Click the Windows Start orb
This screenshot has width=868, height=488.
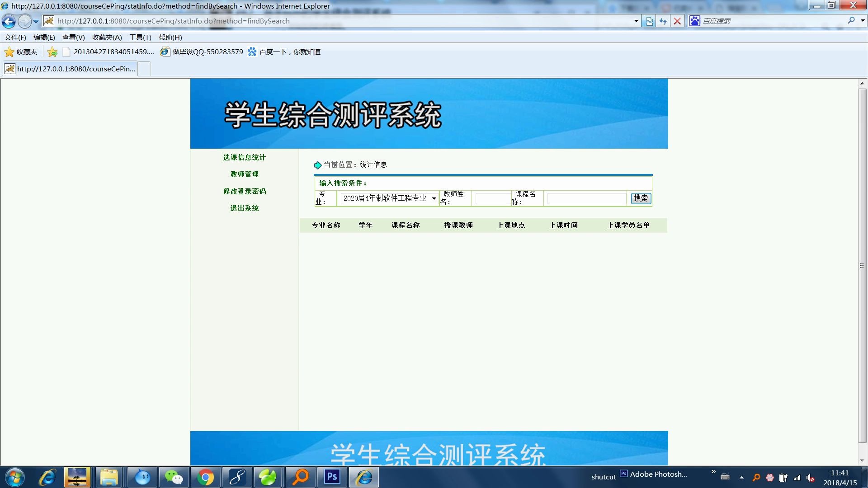(x=14, y=477)
